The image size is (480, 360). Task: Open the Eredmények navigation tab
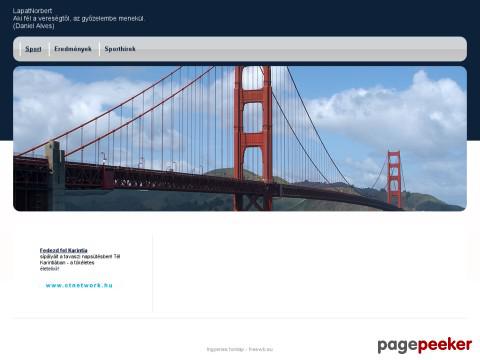(x=73, y=49)
